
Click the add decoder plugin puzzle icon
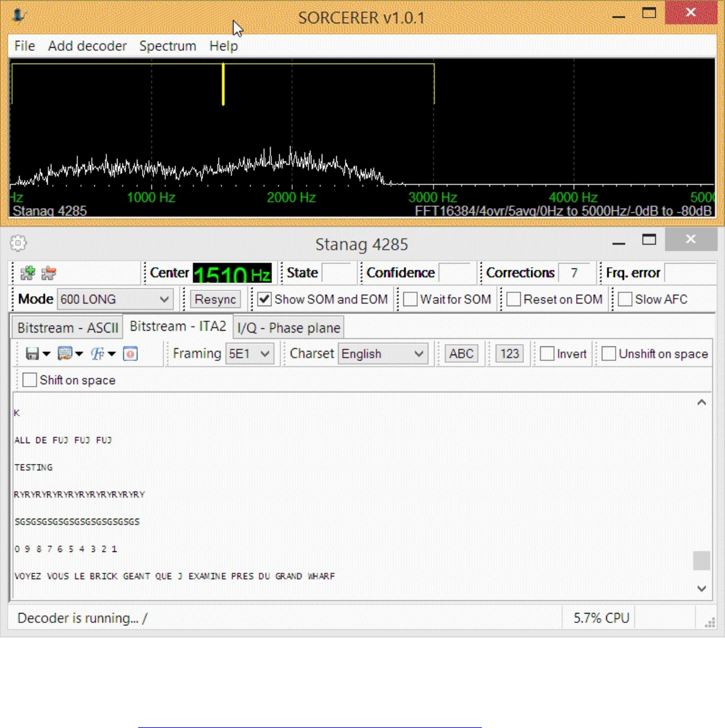(28, 273)
